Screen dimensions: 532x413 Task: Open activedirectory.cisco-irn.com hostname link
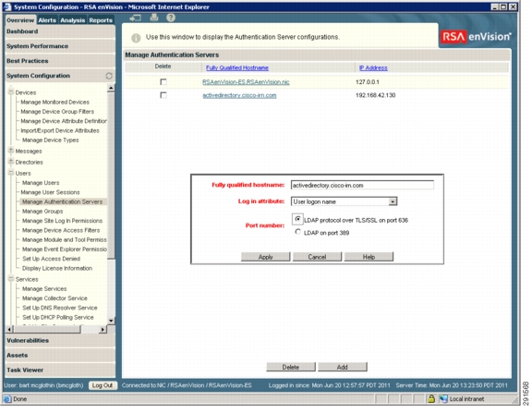pyautogui.click(x=239, y=95)
